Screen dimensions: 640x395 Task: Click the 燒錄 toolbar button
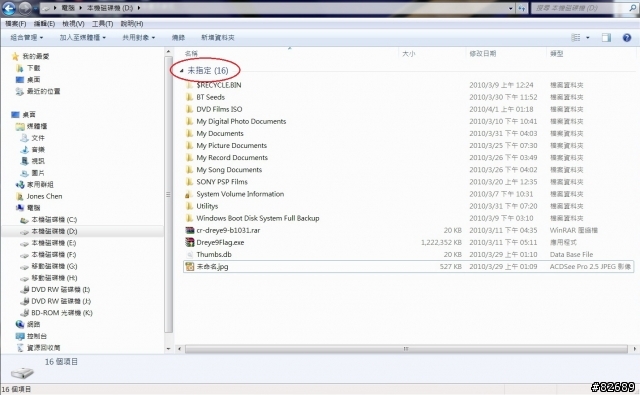[178, 38]
